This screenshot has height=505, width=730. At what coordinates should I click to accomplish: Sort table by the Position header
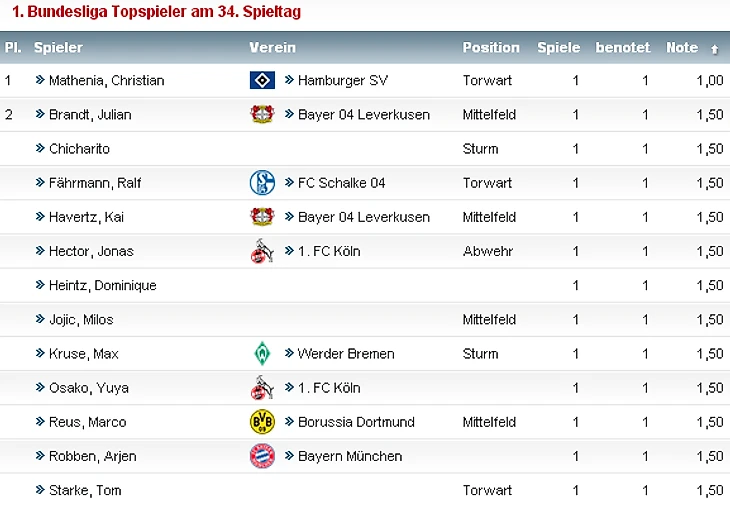[x=491, y=47]
